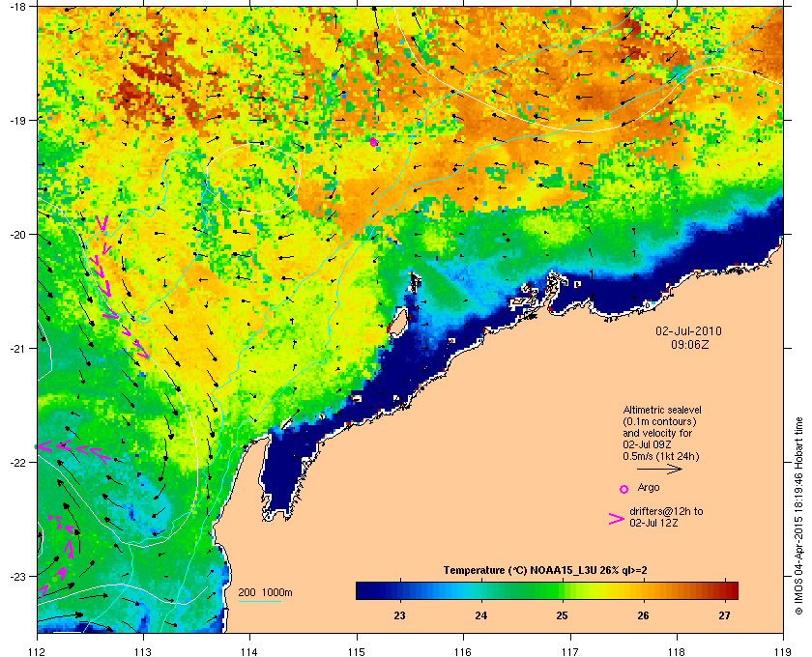Click the date text 02-Jul-2010
Viewport: 812px width, 657px height.
[688, 330]
